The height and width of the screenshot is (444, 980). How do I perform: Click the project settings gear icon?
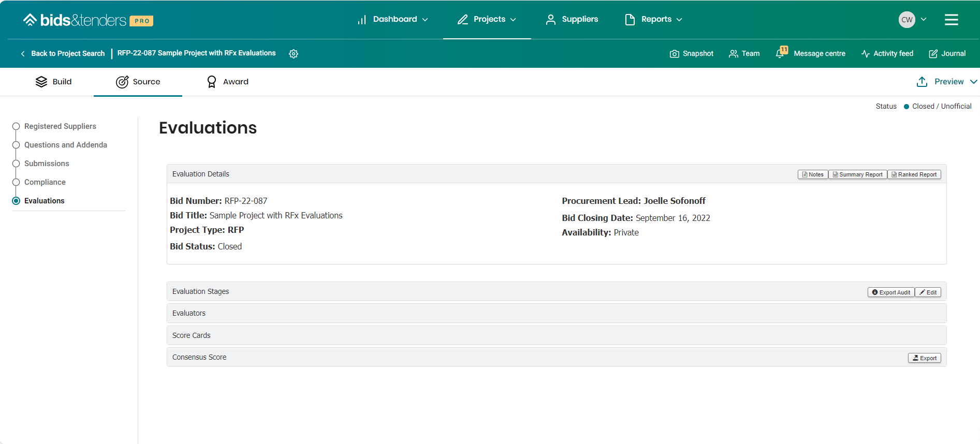[x=294, y=54]
